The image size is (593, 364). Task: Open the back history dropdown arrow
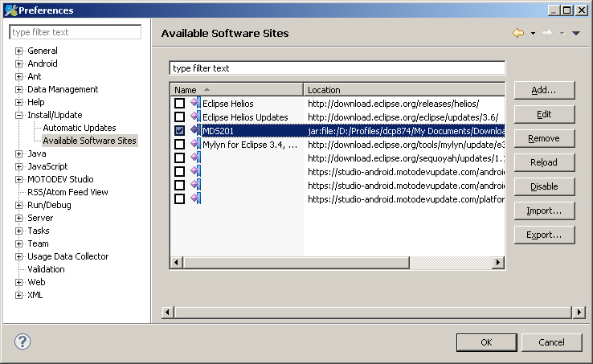coord(533,33)
